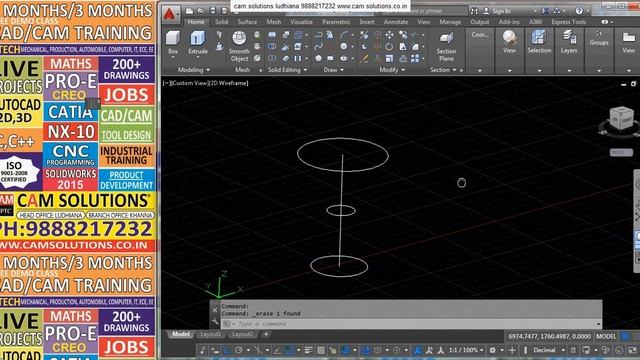Image resolution: width=640 pixels, height=360 pixels.
Task: Expand the Solid Editing panel dropdown
Action: (287, 70)
